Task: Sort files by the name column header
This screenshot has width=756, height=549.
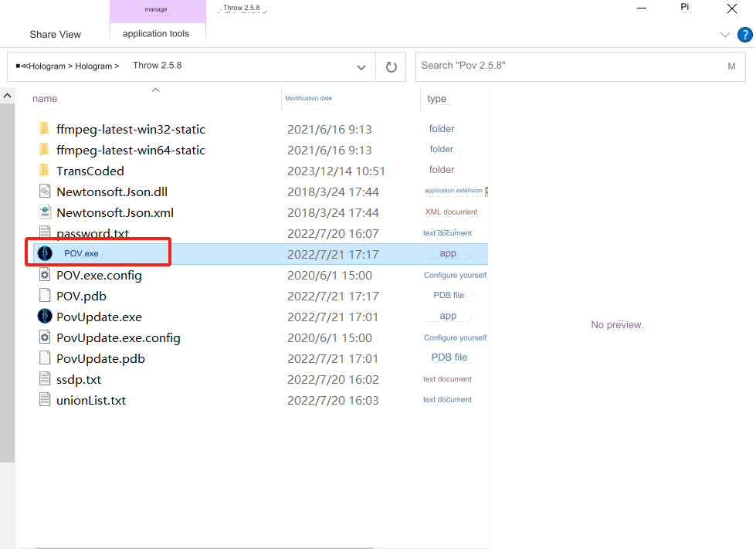Action: point(45,98)
